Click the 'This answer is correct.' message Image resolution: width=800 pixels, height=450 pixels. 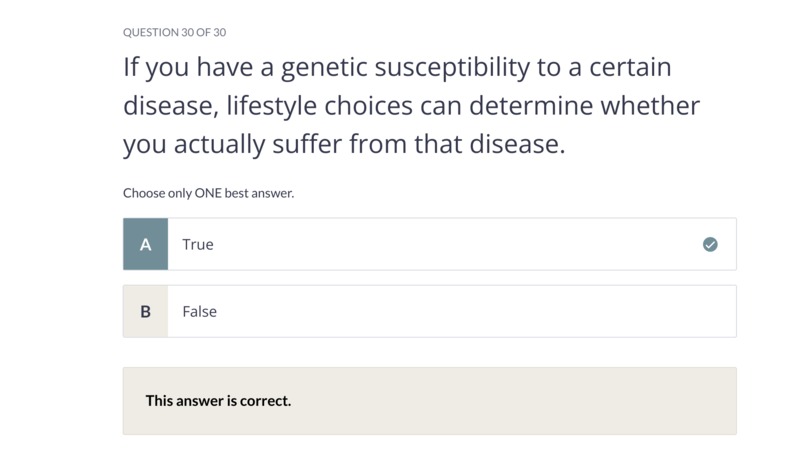[218, 401]
